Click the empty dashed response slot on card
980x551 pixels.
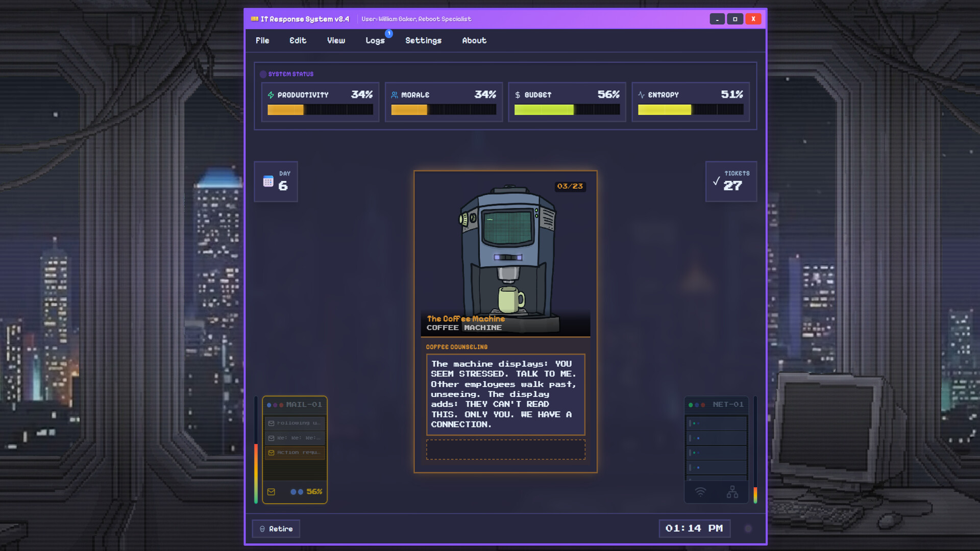point(505,449)
